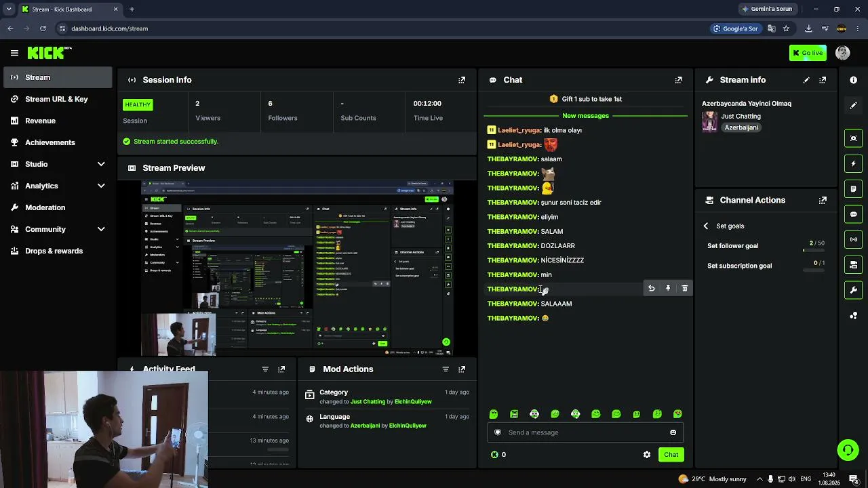868x488 pixels.
Task: Open the Stream page in the sidebar
Action: point(58,77)
